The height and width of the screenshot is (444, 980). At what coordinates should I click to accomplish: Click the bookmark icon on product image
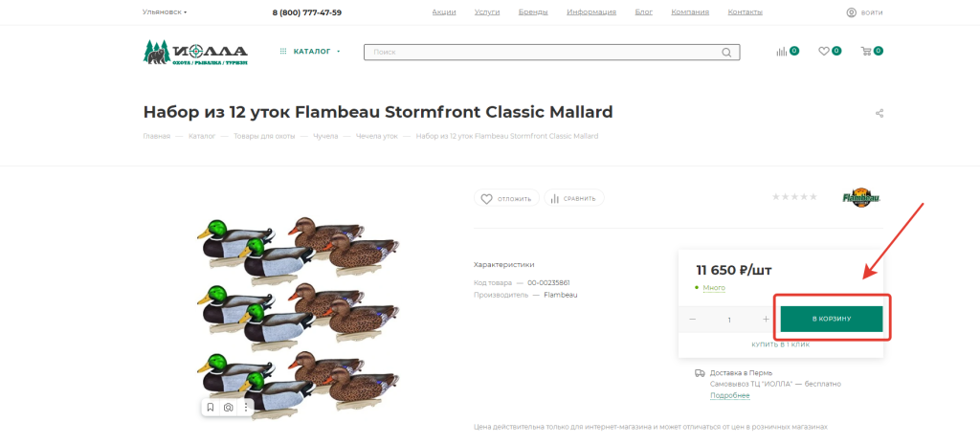tap(211, 408)
